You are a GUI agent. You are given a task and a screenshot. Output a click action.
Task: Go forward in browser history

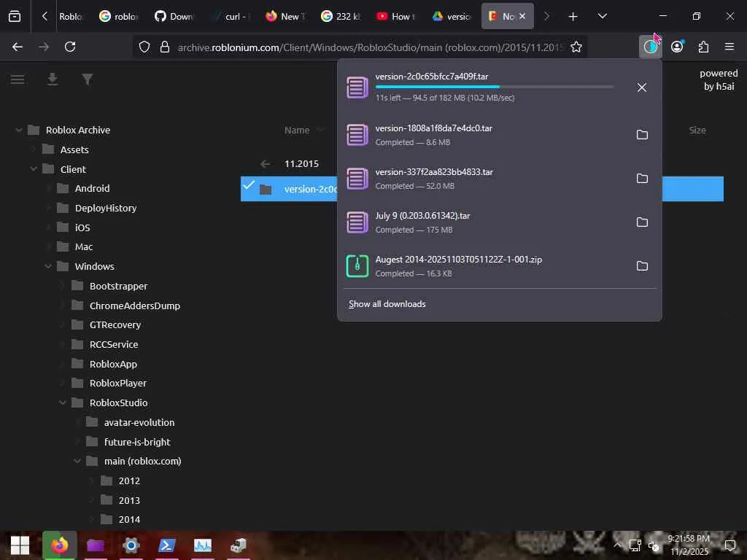click(x=44, y=47)
